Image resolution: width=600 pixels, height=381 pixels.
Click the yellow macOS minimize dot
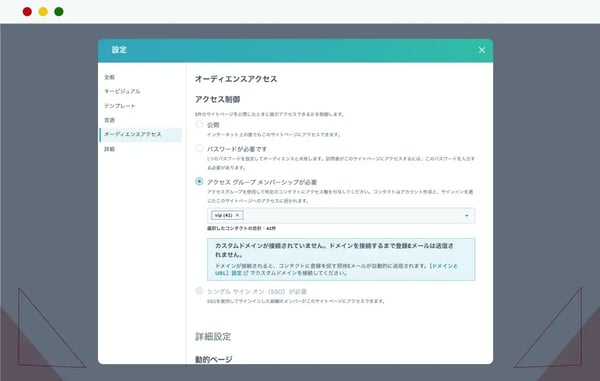pyautogui.click(x=43, y=12)
